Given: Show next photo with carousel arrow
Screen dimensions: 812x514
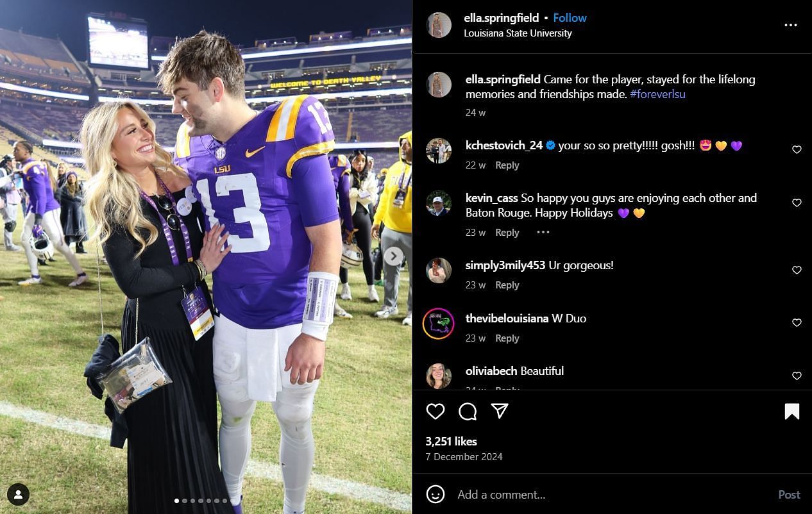Looking at the screenshot, I should (394, 256).
